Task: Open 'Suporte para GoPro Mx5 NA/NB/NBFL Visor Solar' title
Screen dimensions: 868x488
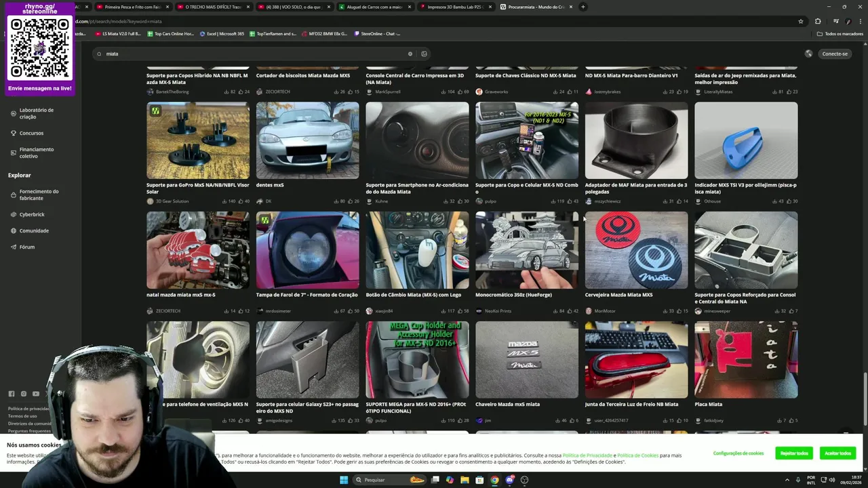Action: pyautogui.click(x=198, y=188)
